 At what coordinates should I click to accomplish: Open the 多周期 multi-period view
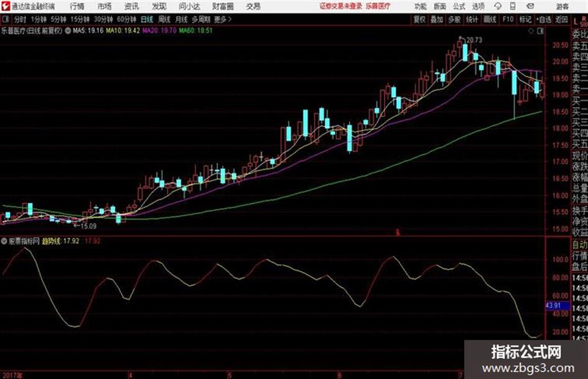[201, 19]
